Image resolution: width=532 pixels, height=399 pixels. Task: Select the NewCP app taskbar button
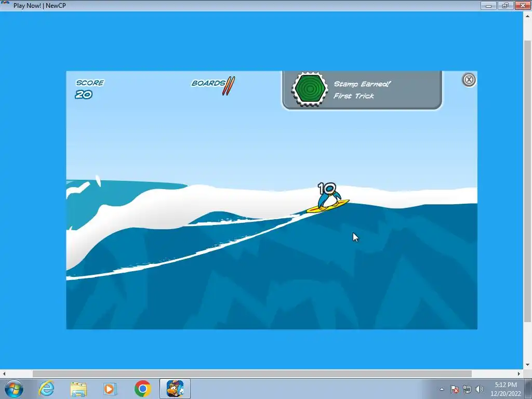click(175, 389)
